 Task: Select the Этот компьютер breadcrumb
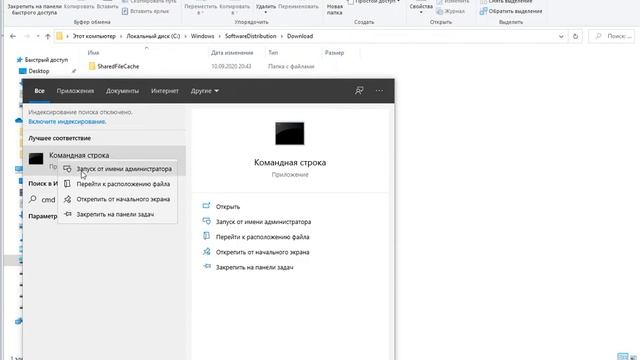(94, 36)
